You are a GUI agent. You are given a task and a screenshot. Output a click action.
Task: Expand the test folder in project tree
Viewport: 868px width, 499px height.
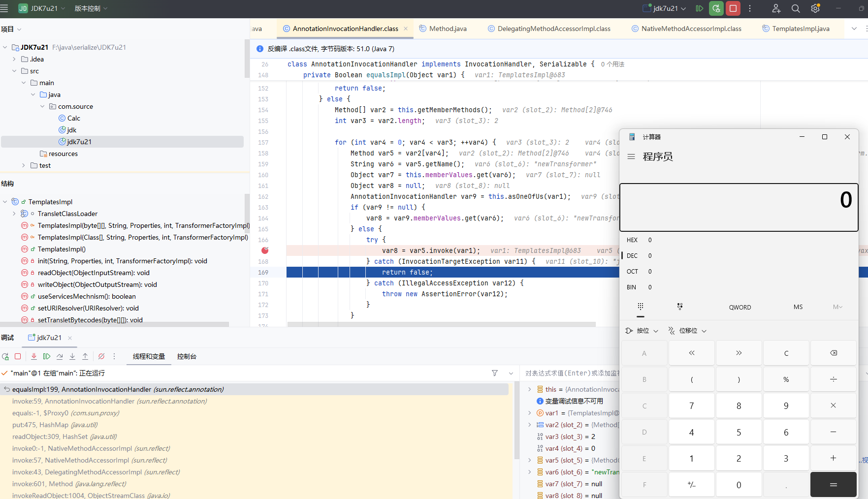24,165
